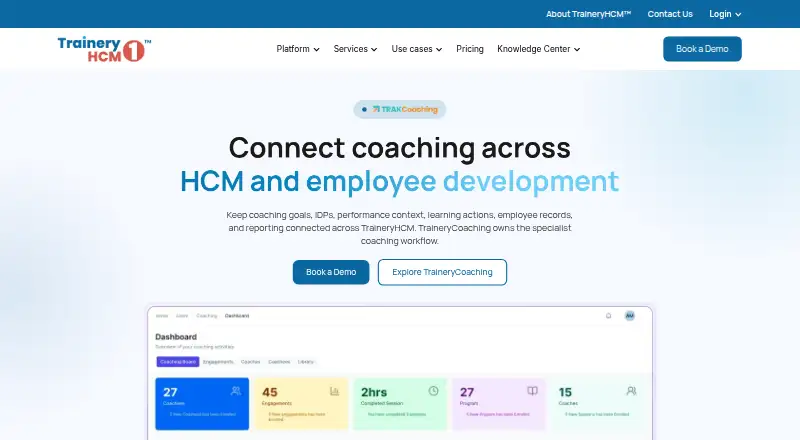This screenshot has width=800, height=440.
Task: Expand the Knowledge Center dropdown menu
Action: 538,49
